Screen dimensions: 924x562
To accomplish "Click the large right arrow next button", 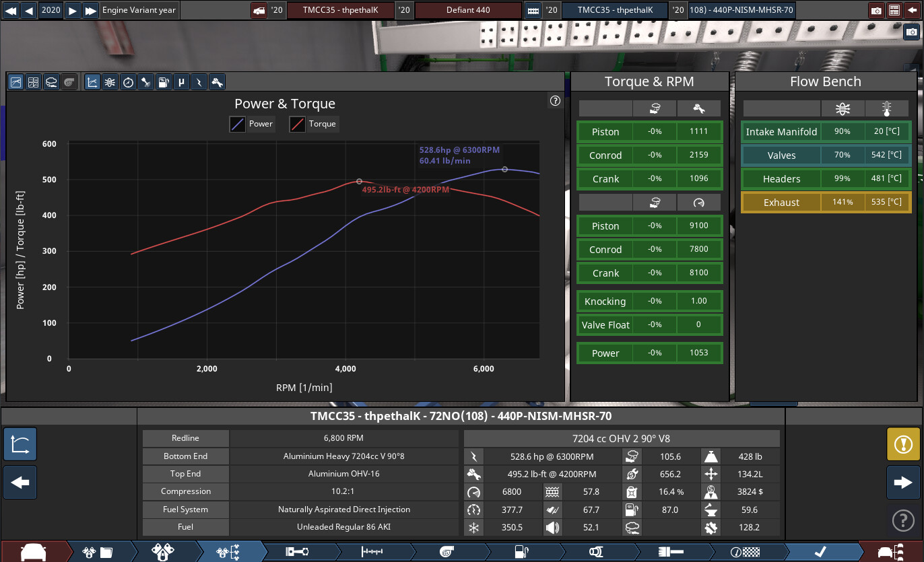I will tap(903, 483).
